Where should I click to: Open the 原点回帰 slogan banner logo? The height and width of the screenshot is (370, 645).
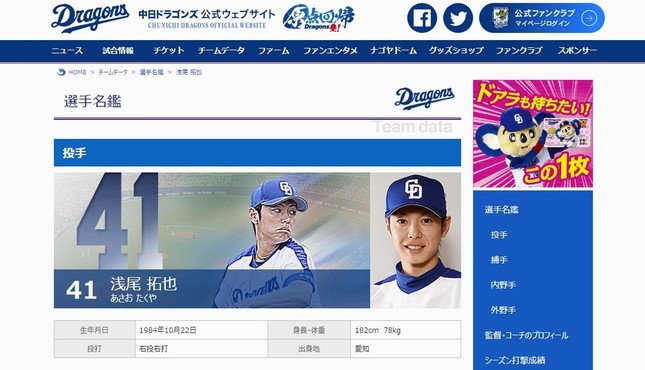click(319, 18)
